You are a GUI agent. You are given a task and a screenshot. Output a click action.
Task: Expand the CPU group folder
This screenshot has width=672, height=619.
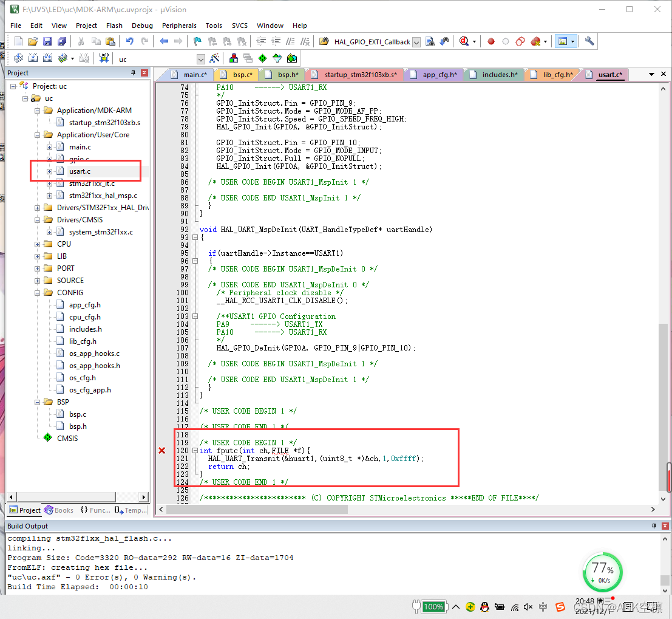point(37,244)
